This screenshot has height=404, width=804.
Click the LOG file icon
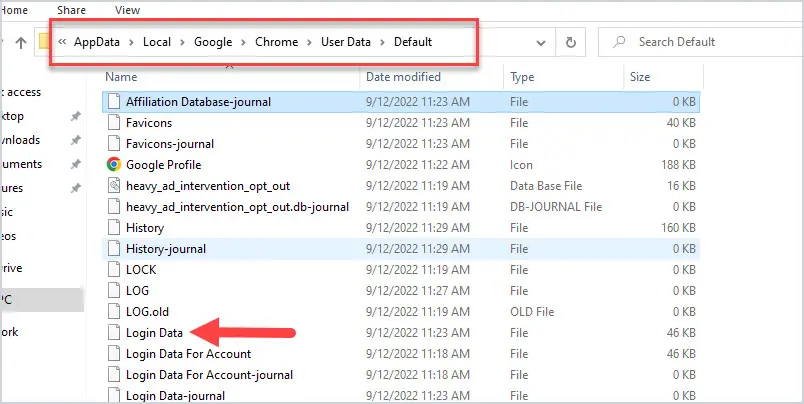tap(114, 291)
